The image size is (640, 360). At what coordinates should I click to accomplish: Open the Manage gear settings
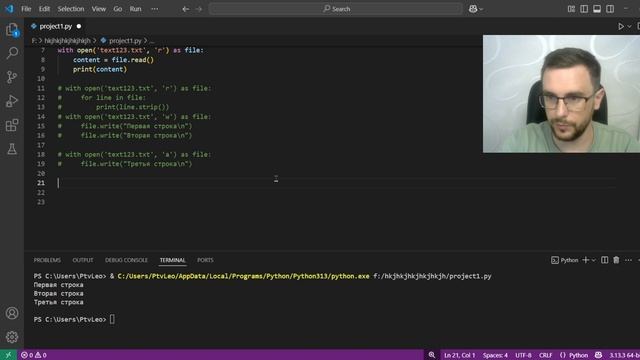(12, 337)
